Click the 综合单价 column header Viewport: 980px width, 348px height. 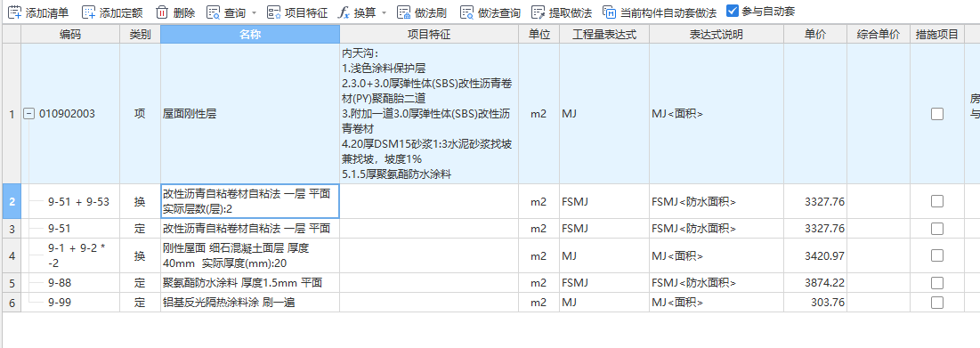click(x=879, y=35)
